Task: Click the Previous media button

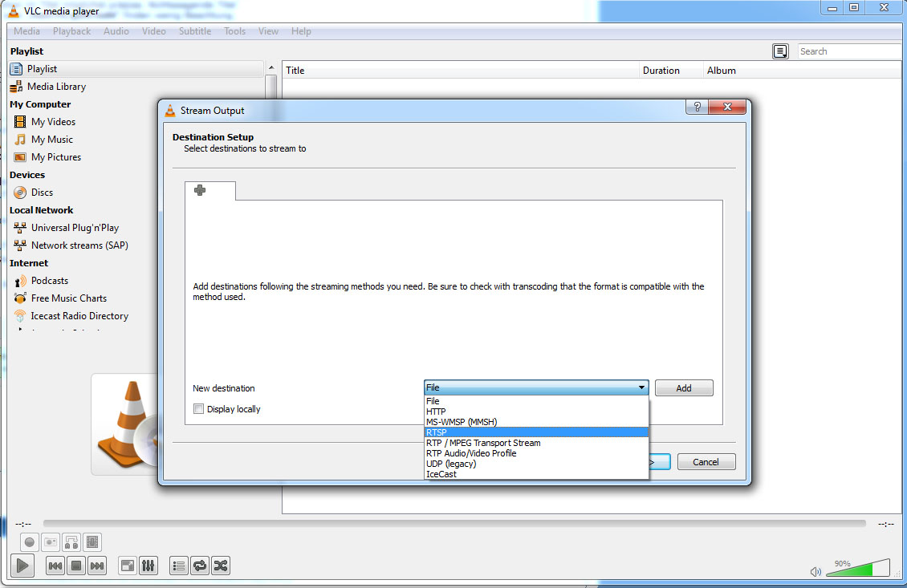Action: pos(55,566)
